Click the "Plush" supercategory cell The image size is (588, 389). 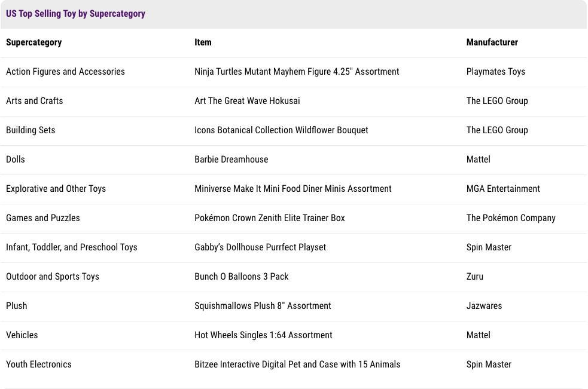(17, 306)
